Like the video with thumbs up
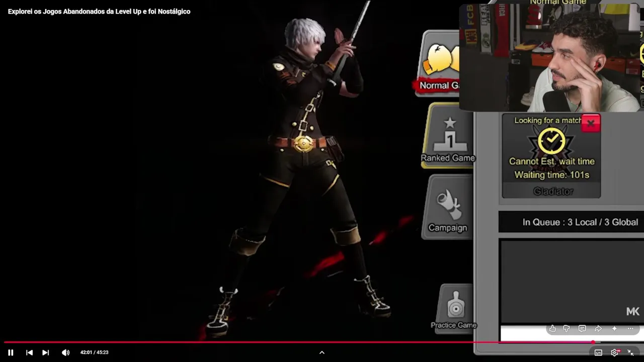The width and height of the screenshot is (644, 362). [x=552, y=328]
